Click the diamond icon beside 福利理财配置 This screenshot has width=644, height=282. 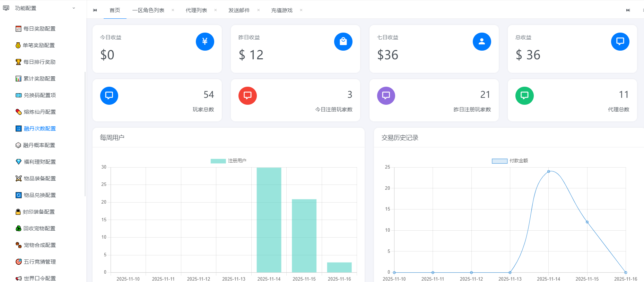[x=18, y=162]
